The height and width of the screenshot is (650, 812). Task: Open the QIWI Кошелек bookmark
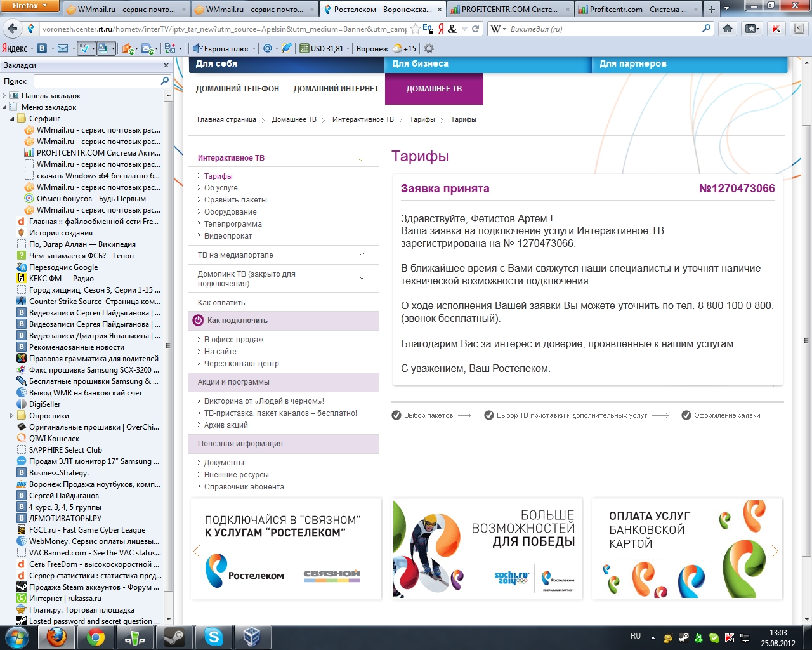(x=55, y=439)
